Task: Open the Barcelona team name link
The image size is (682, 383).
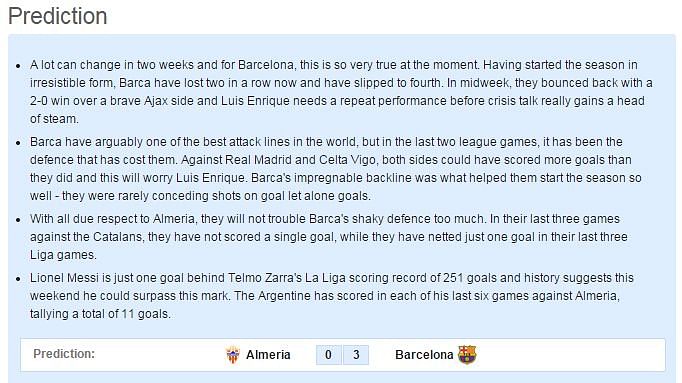Action: [x=424, y=355]
